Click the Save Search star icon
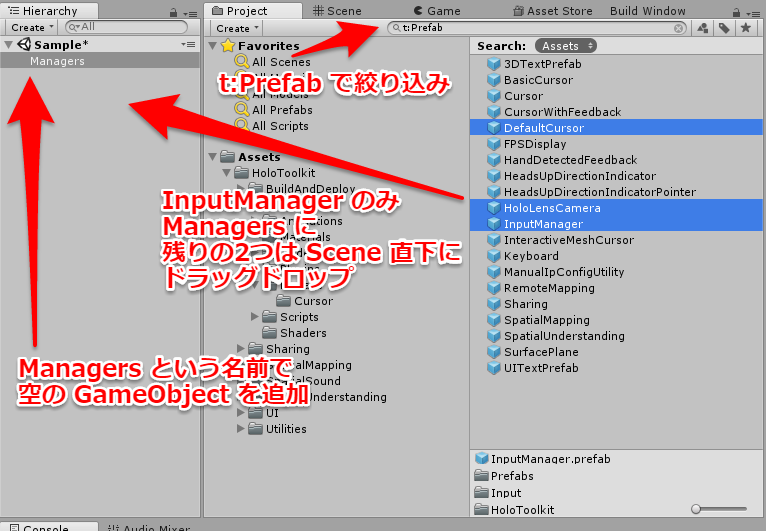The width and height of the screenshot is (766, 531). tap(745, 28)
